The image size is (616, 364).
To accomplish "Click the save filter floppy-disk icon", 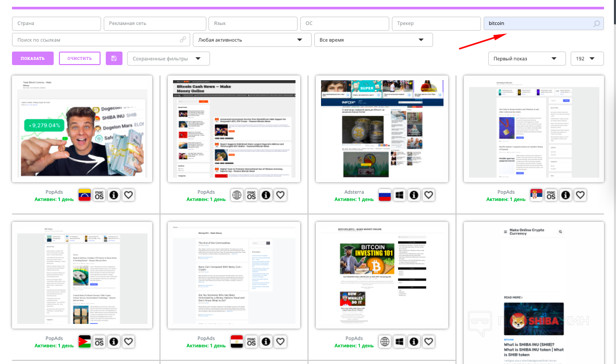I will [x=114, y=58].
